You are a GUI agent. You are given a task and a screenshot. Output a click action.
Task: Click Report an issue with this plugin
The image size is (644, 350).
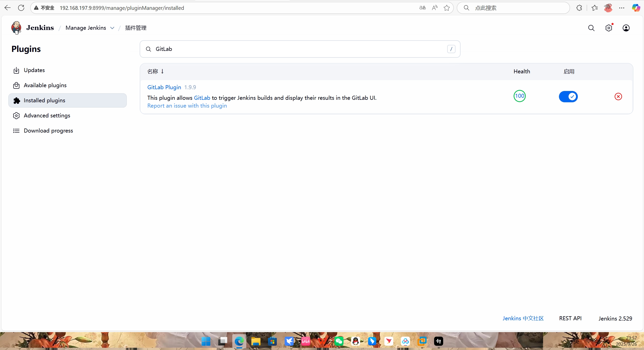click(187, 106)
